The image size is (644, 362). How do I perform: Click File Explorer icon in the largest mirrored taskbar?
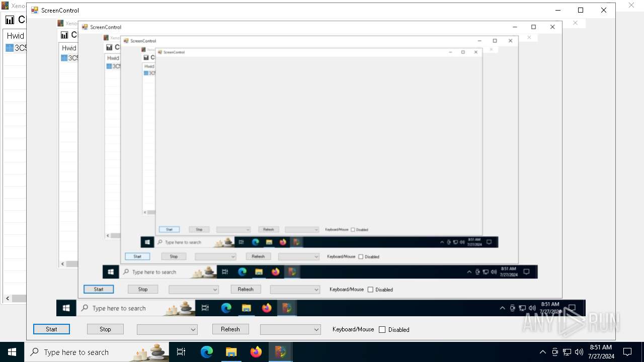pos(247,308)
